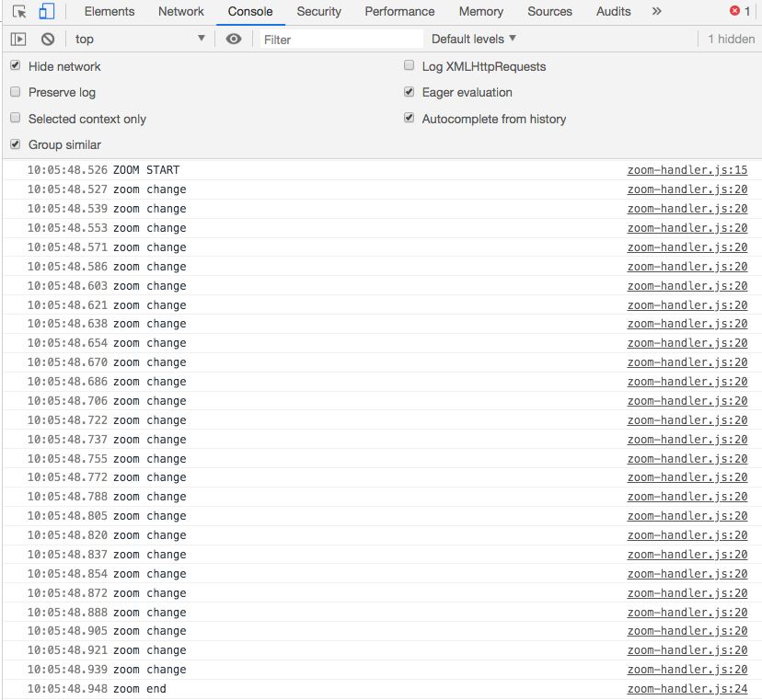Toggle the device toolbar icon
The image size is (762, 700).
pyautogui.click(x=46, y=11)
